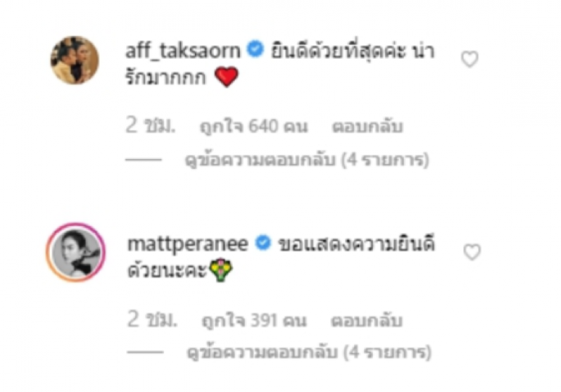Image resolution: width=561 pixels, height=392 pixels.
Task: Click verified badge next to aff_taksaorn
Action: tap(255, 49)
